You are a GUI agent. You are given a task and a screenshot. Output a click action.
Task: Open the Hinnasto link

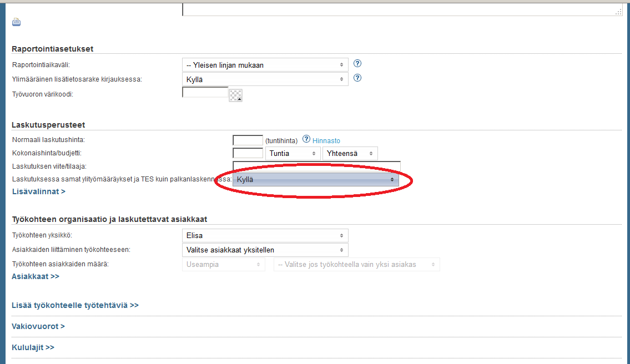326,141
